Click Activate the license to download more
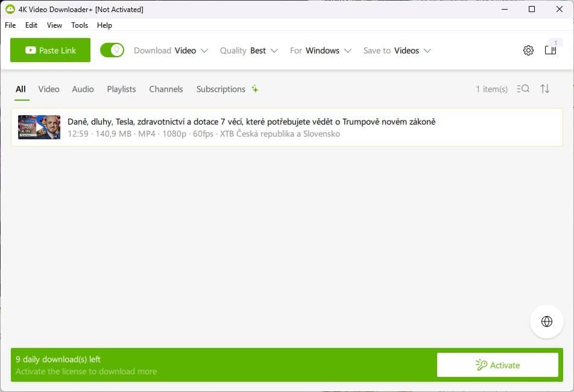Screen dimensions: 574x392 (x=86, y=371)
